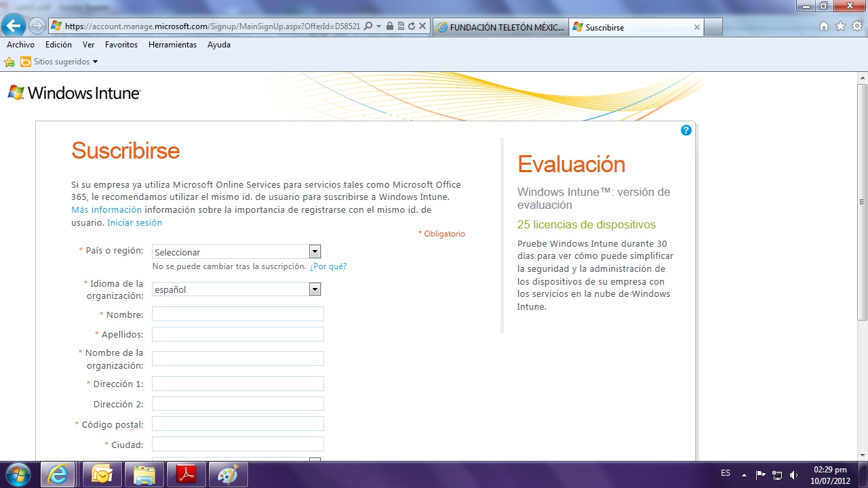
Task: Open the Favorites star icon at top right
Action: [841, 26]
